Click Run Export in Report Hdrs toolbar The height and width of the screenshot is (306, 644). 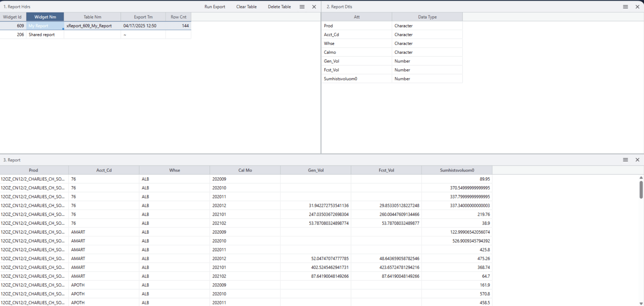click(215, 7)
